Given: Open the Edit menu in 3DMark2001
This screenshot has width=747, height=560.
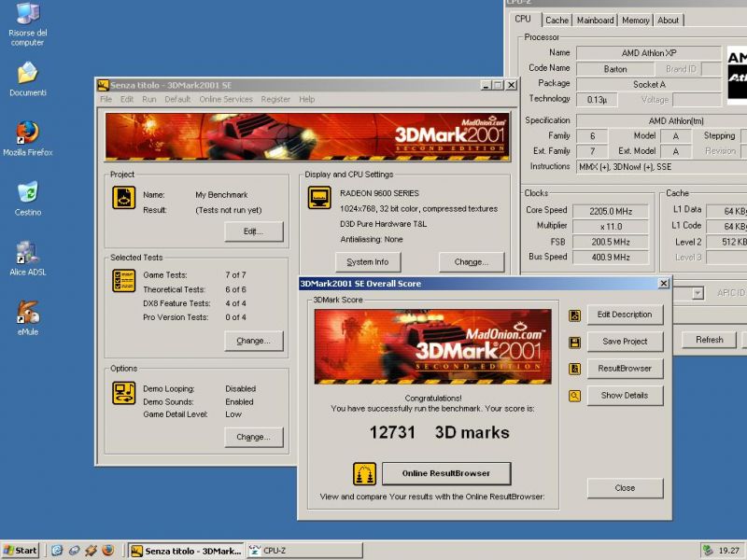Looking at the screenshot, I should click(x=127, y=99).
